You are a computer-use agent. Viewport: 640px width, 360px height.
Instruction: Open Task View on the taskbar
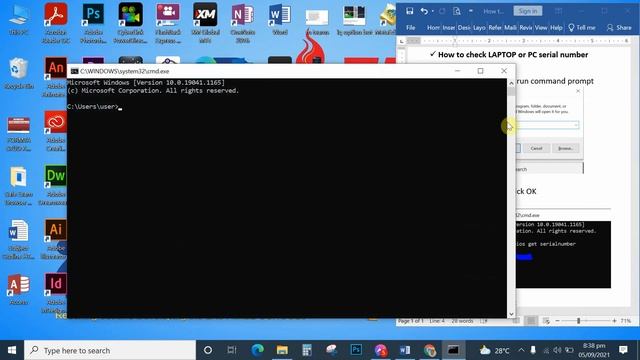[232, 350]
